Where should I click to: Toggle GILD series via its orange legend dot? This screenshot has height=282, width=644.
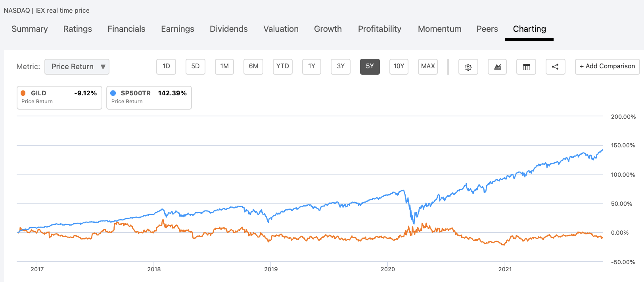click(23, 93)
